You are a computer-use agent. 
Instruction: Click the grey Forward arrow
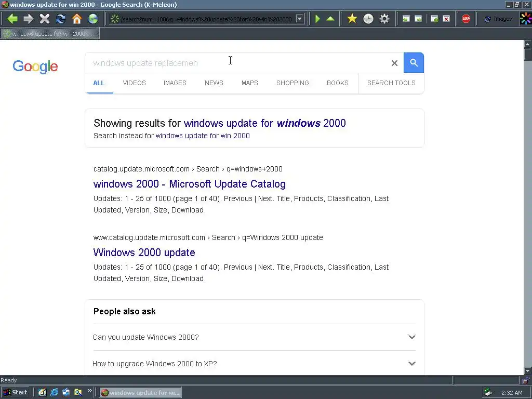(x=29, y=19)
